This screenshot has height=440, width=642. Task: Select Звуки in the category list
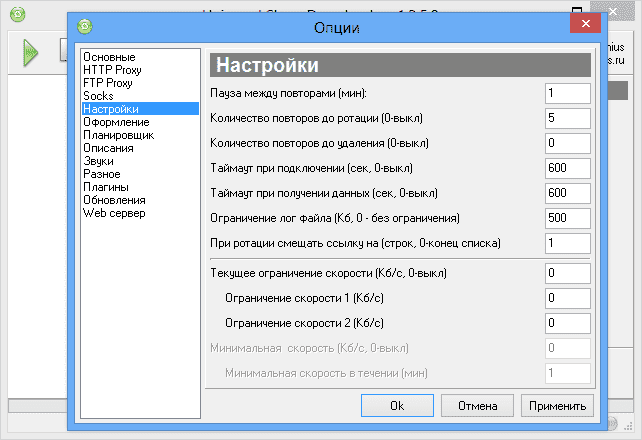point(99,161)
